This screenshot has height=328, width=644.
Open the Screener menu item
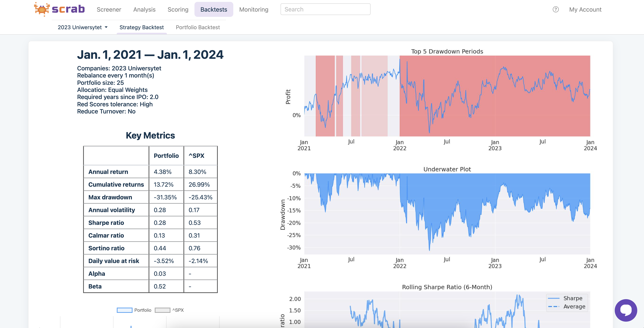point(109,10)
